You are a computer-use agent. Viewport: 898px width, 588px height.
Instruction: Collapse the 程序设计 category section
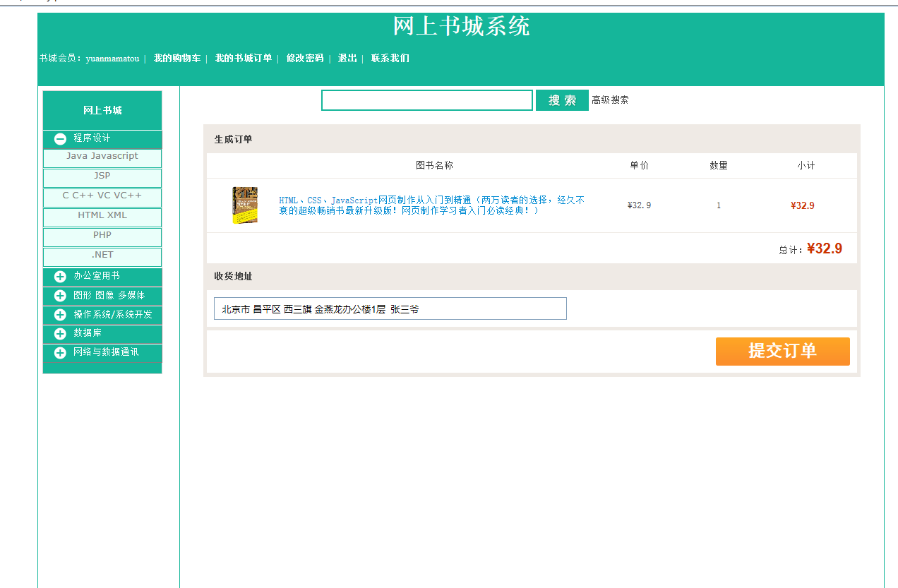59,138
